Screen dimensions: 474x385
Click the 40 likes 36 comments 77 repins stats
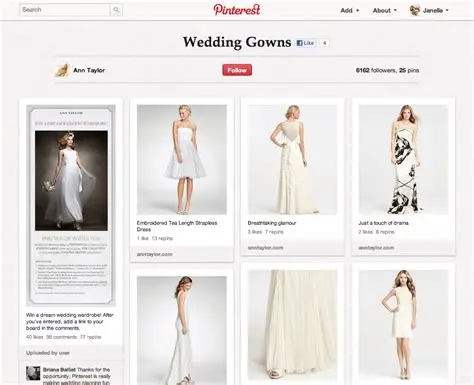(x=64, y=337)
